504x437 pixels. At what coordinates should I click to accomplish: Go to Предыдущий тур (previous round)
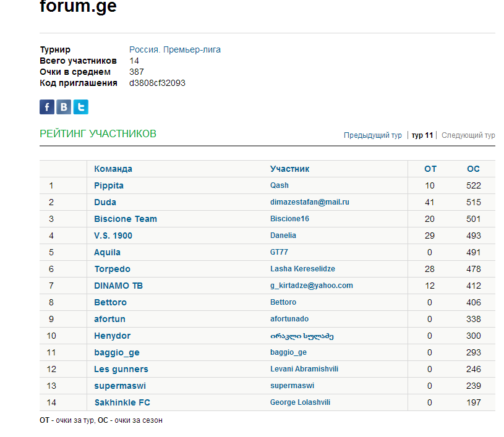pyautogui.click(x=372, y=135)
